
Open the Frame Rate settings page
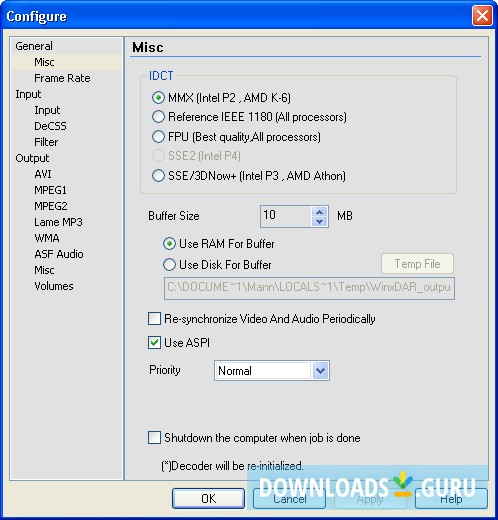pyautogui.click(x=62, y=78)
